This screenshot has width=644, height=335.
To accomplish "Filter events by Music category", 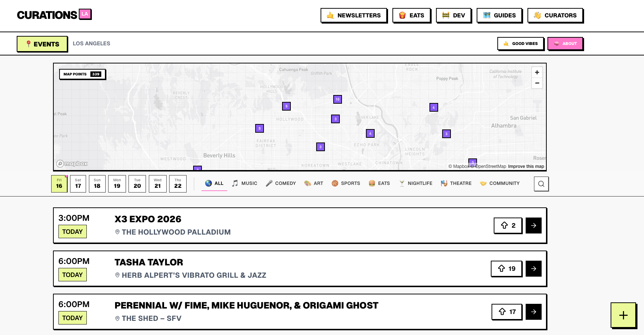I will coord(245,183).
